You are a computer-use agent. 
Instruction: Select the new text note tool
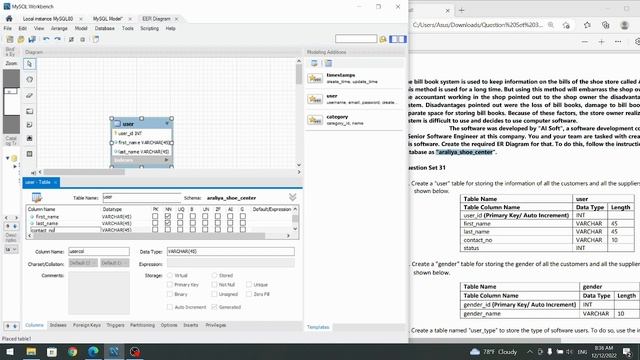(x=29, y=125)
